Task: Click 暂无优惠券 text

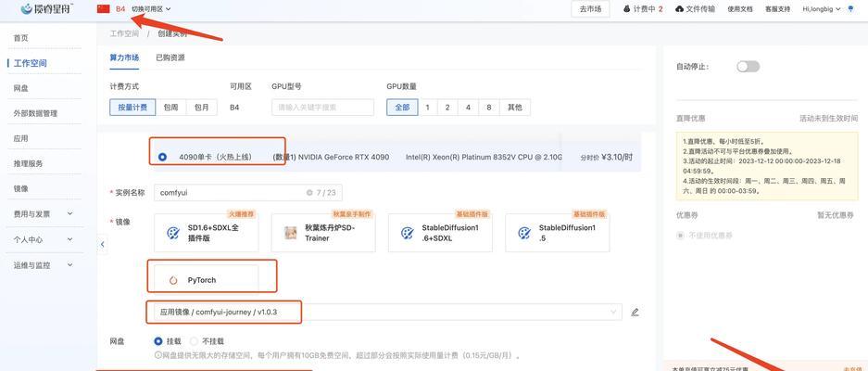Action: click(836, 214)
